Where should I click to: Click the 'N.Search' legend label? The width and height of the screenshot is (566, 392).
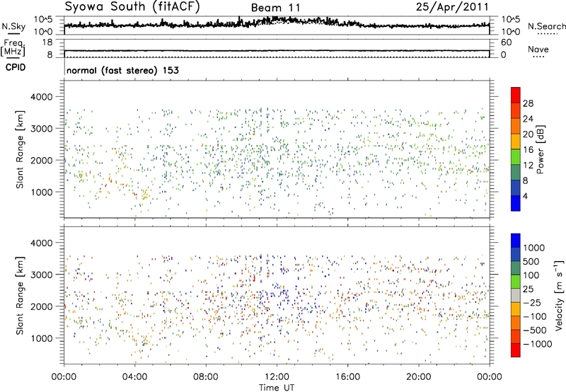546,26
